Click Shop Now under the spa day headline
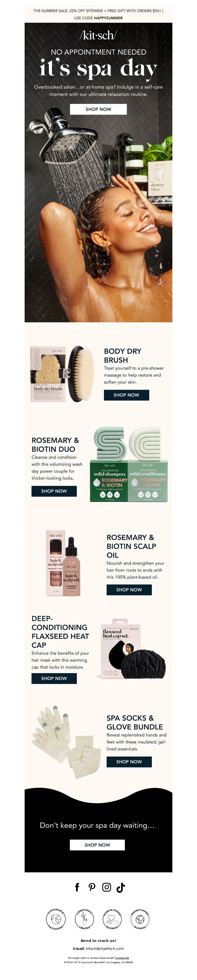The width and height of the screenshot is (197, 980). coord(98,109)
